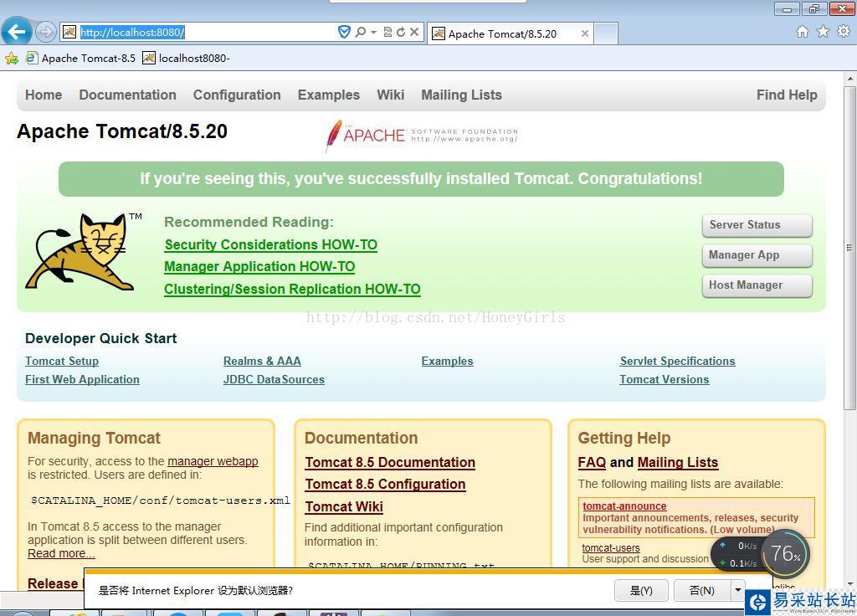Open Servlet Specifications link
This screenshot has width=857, height=616.
[677, 362]
